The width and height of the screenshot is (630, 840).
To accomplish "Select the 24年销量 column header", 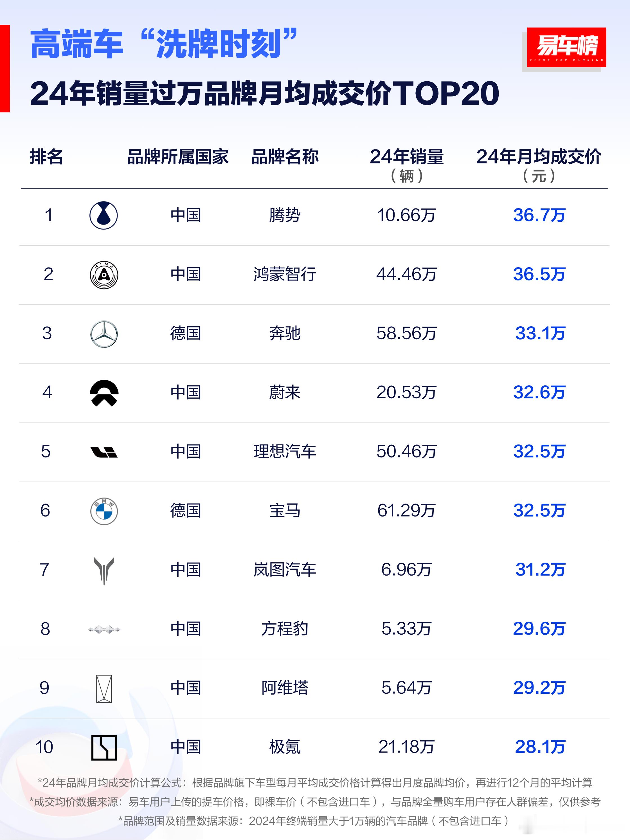I will pos(406,156).
